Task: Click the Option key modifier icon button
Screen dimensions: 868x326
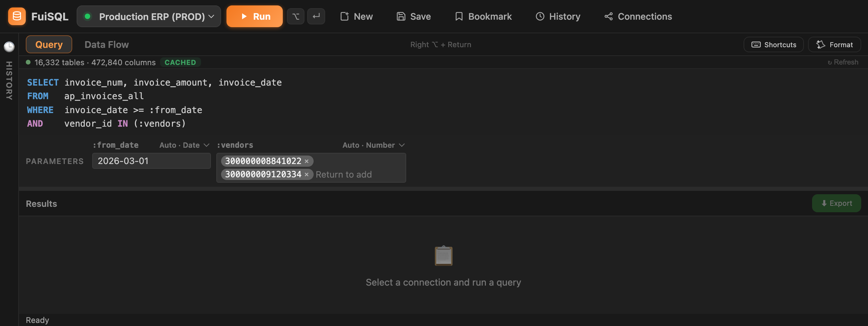Action: [296, 16]
